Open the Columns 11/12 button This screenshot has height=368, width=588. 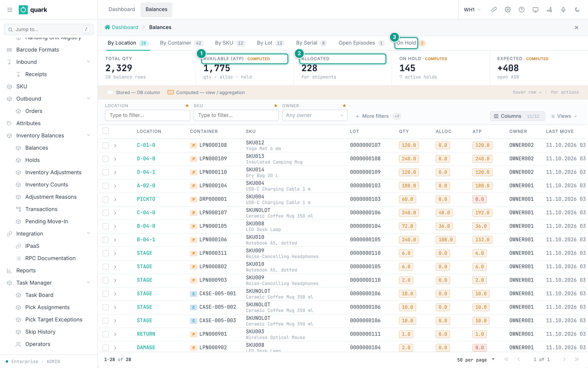[x=517, y=116]
